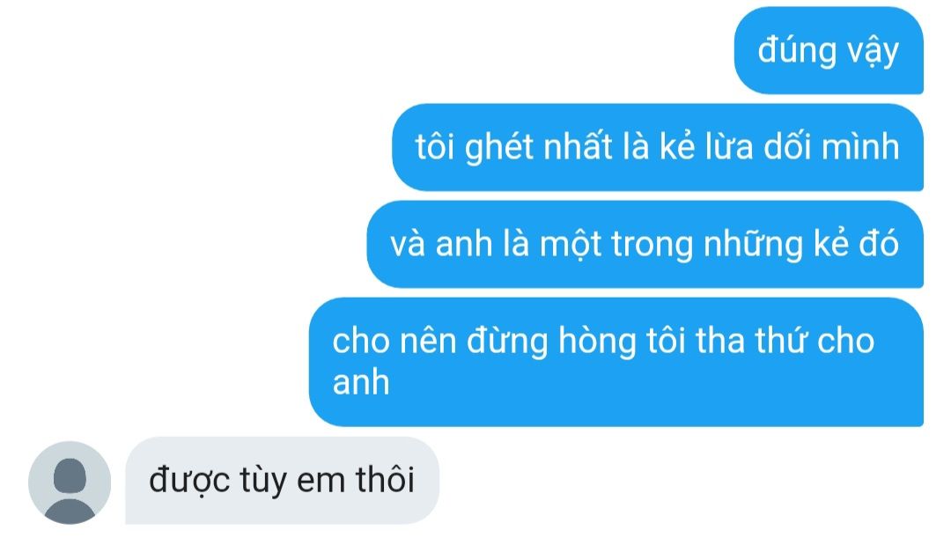
Task: Tap the 'cho nên đừng hòng tôi tha thứ' message
Action: [616, 362]
